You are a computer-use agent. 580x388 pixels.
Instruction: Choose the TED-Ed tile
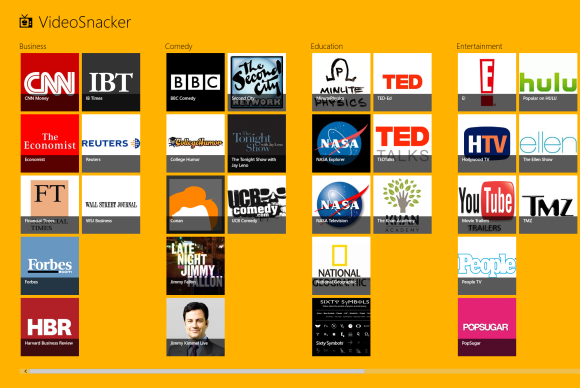tap(402, 82)
